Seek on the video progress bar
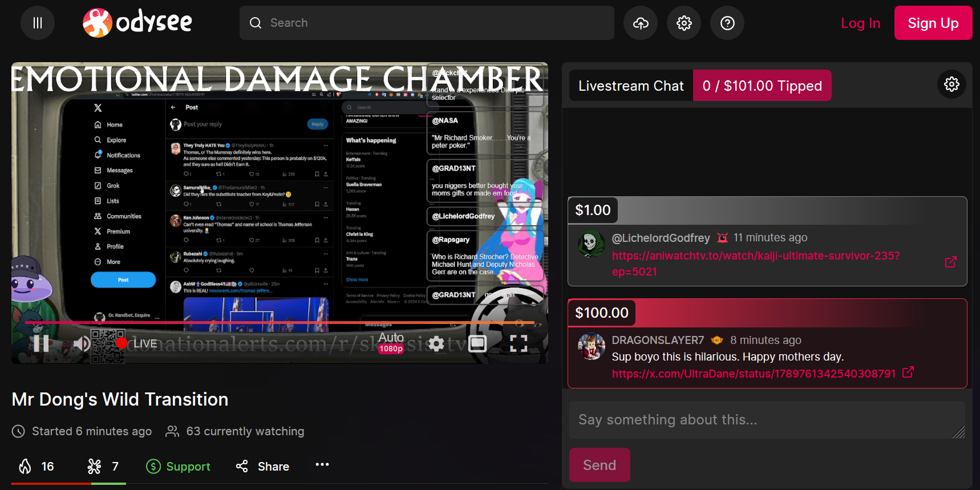This screenshot has width=980, height=490. (280, 322)
